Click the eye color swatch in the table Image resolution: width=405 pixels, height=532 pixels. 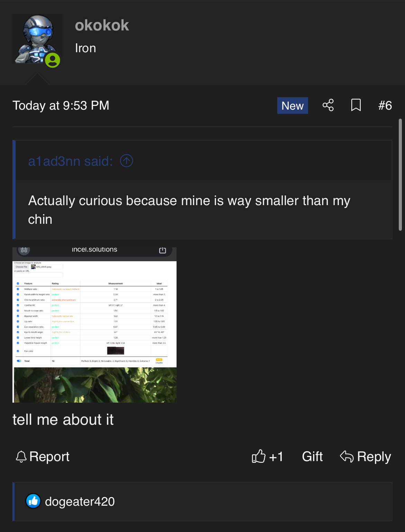pyautogui.click(x=116, y=351)
